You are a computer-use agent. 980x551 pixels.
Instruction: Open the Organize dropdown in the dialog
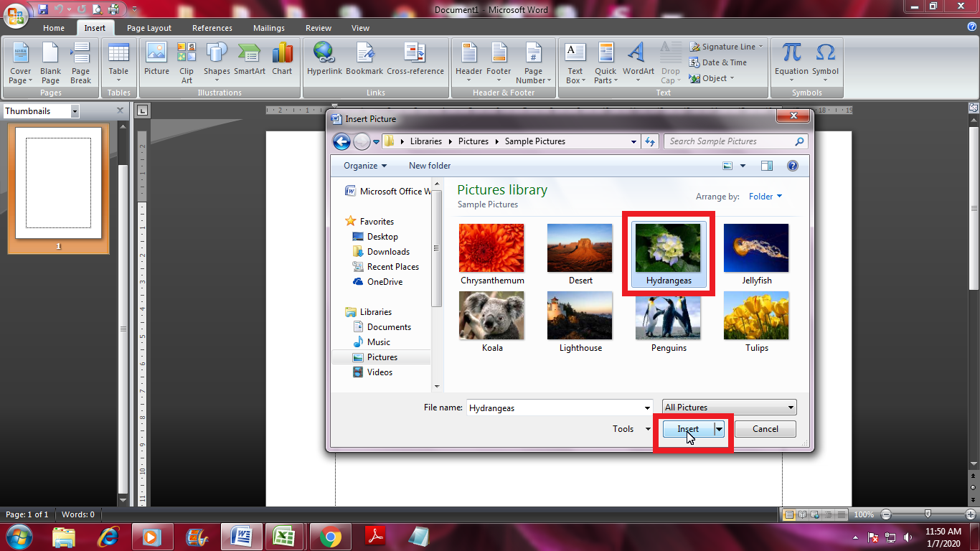click(365, 166)
